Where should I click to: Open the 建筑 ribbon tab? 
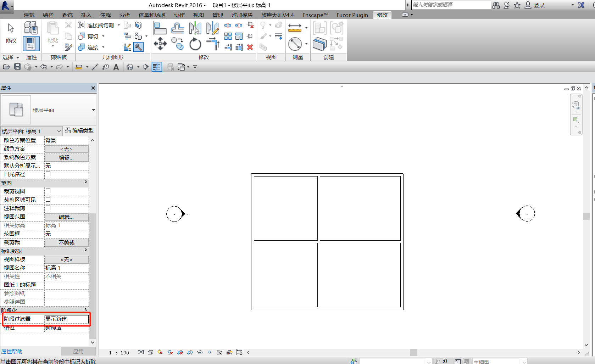click(29, 15)
